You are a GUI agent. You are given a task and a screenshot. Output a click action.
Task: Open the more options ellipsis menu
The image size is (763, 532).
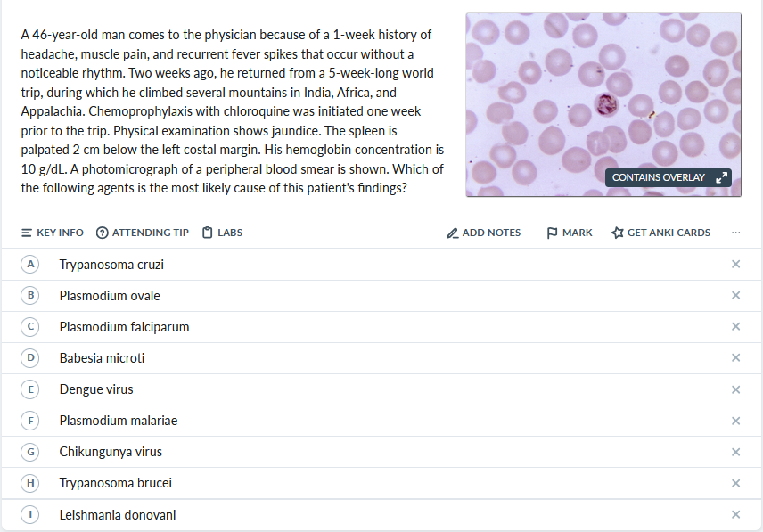(735, 233)
